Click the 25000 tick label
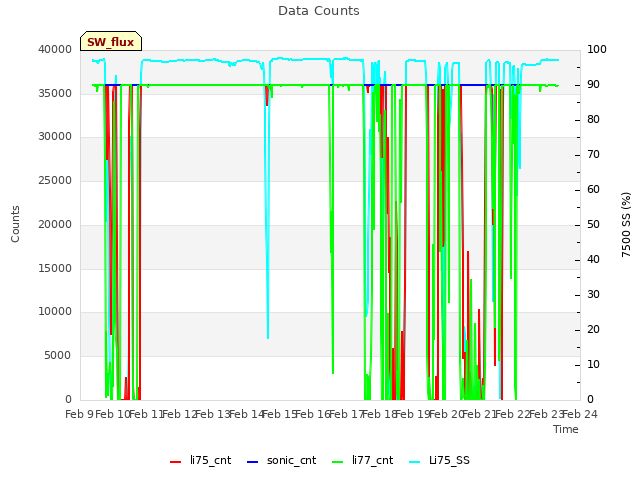This screenshot has height=480, width=640. (x=55, y=180)
